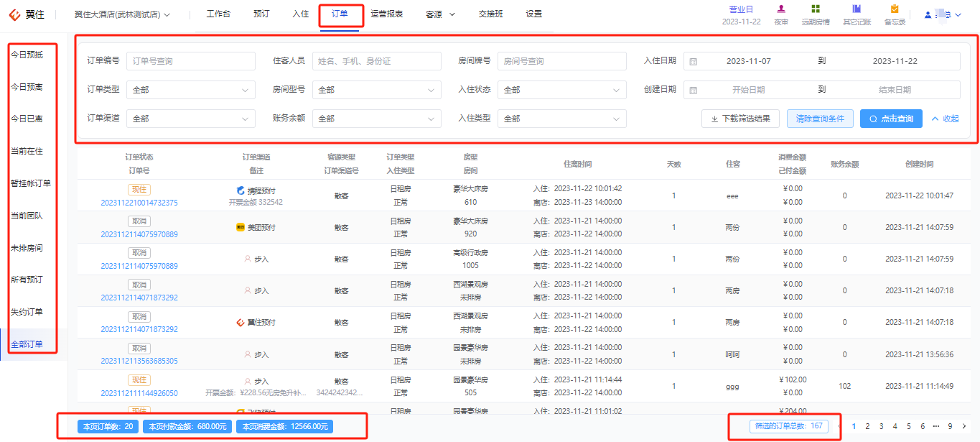Viewport: 980px width, 442px height.
Task: Click 创建日期 开始日期 field
Action: coord(749,90)
